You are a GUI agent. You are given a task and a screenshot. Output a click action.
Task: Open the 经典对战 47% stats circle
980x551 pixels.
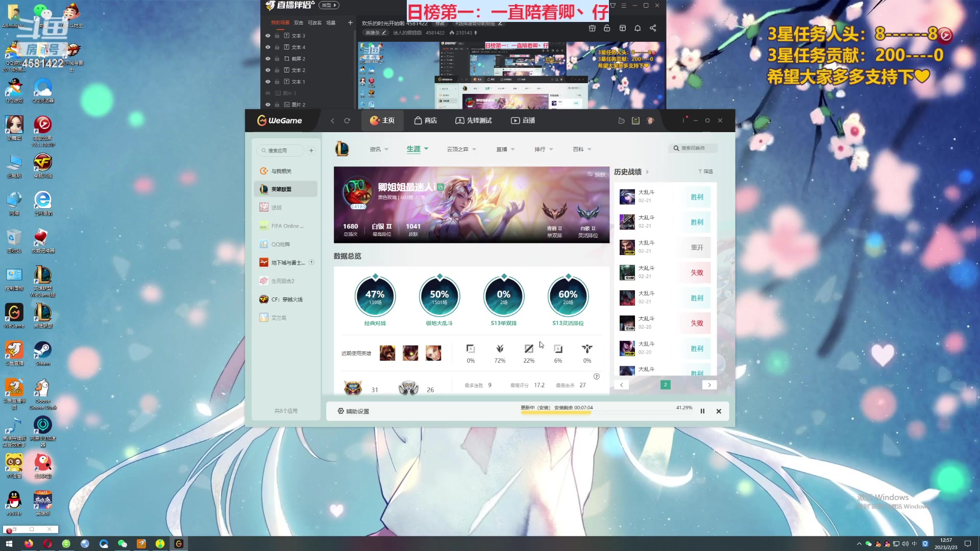click(x=375, y=297)
